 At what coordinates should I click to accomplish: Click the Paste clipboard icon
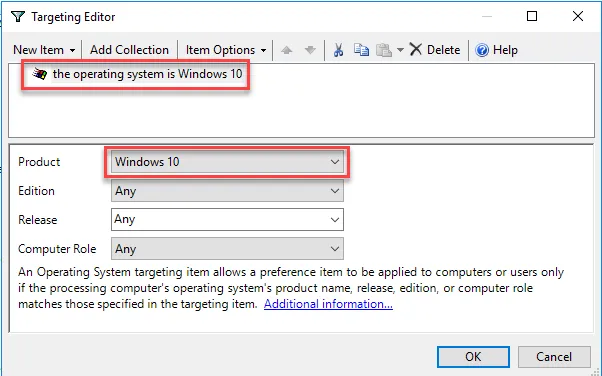tap(384, 50)
